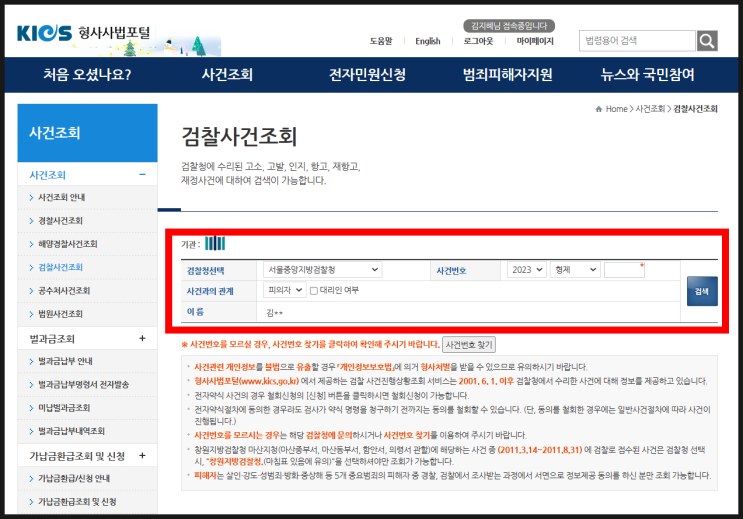The height and width of the screenshot is (519, 743).
Task: Click the Home icon in breadcrumb
Action: [599, 109]
